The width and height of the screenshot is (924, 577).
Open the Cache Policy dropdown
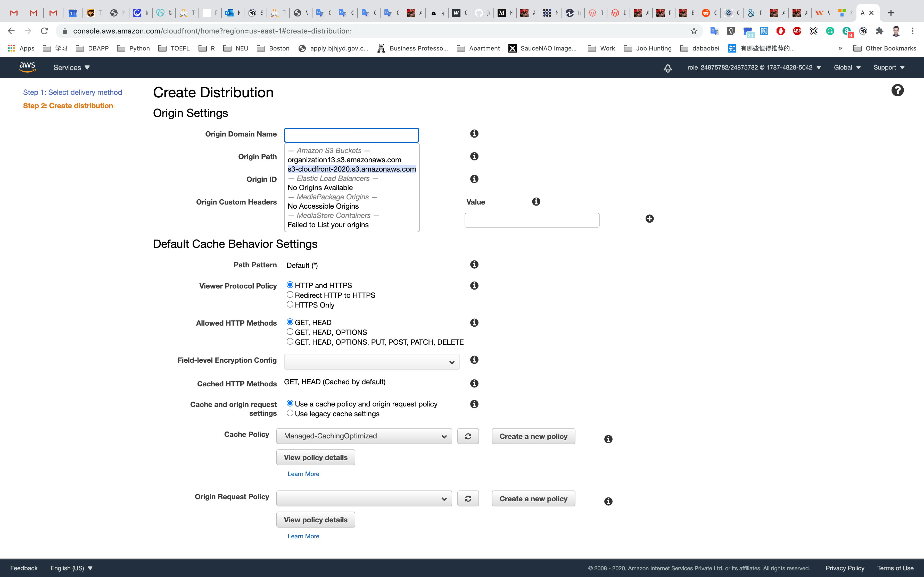tap(364, 436)
